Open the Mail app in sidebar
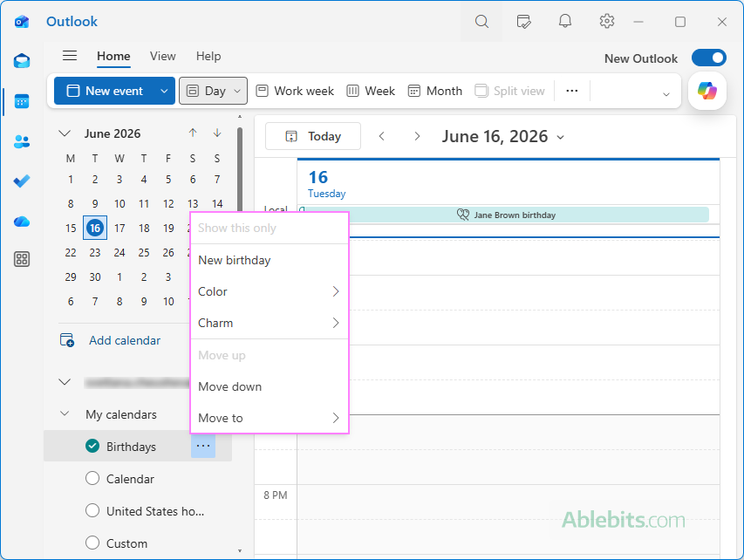Viewport: 744px width, 560px height. pyautogui.click(x=22, y=61)
